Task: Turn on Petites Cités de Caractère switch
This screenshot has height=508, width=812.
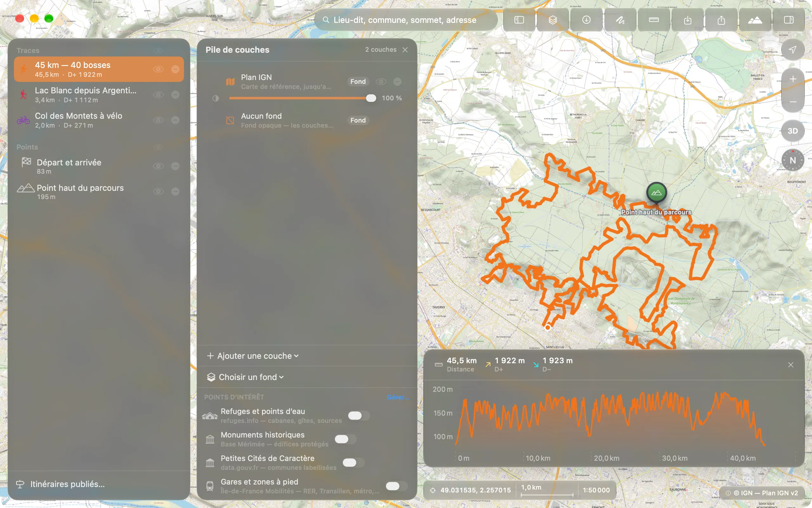Action: pyautogui.click(x=353, y=463)
